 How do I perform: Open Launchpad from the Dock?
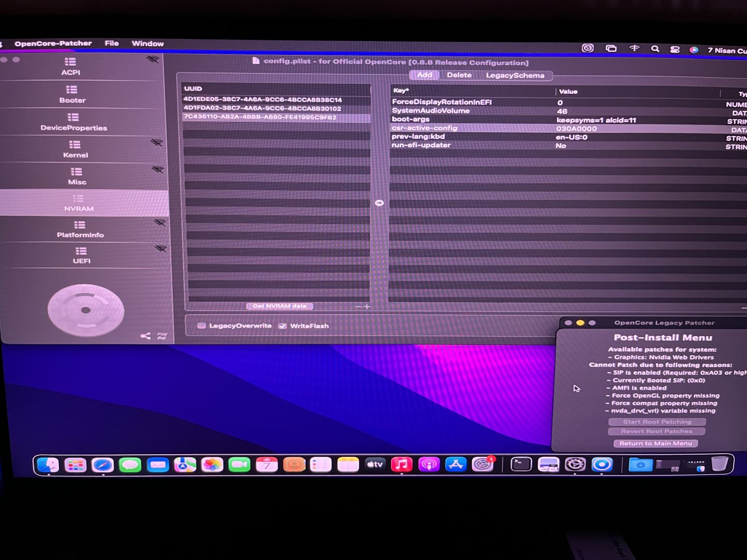click(76, 465)
